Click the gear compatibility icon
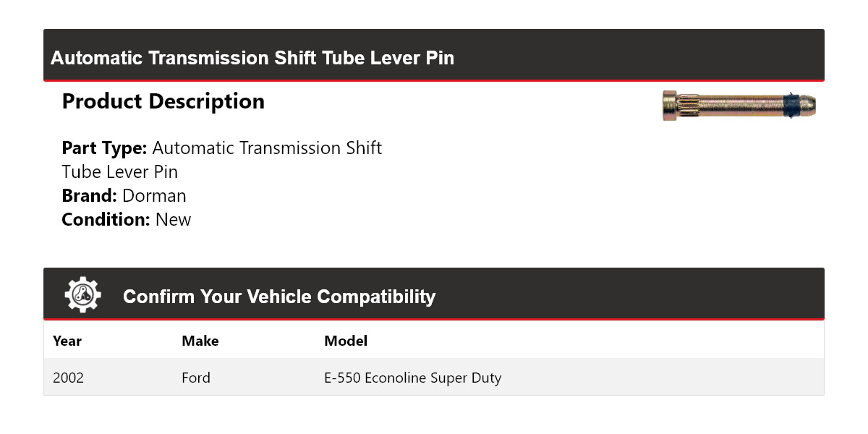This screenshot has height=434, width=868. pyautogui.click(x=82, y=294)
